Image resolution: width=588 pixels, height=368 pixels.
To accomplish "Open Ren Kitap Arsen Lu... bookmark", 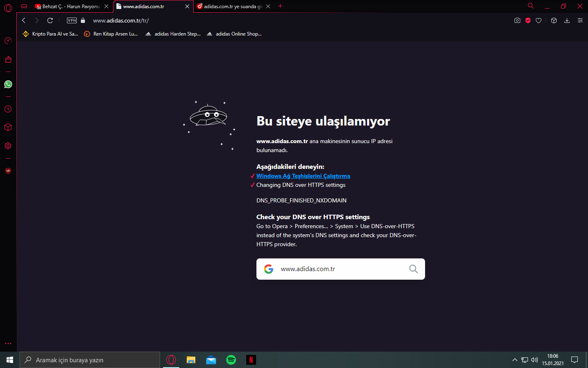I will [111, 34].
